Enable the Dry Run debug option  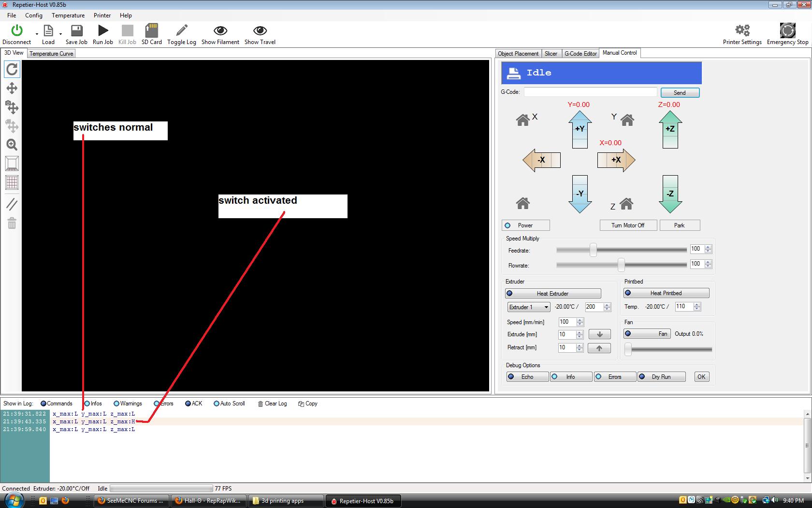[x=661, y=377]
